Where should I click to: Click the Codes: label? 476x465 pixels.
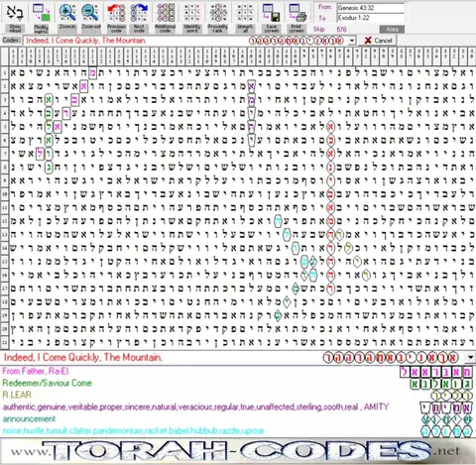coord(11,41)
